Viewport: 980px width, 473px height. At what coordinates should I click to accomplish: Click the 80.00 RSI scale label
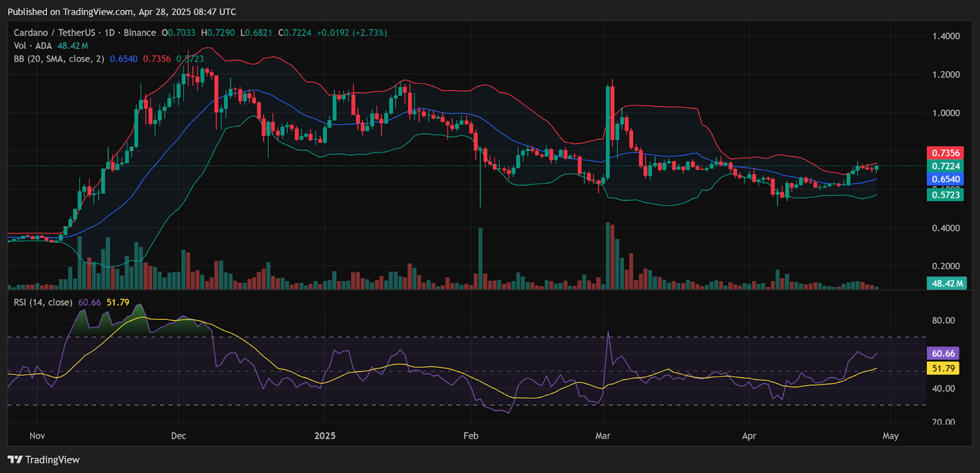943,320
